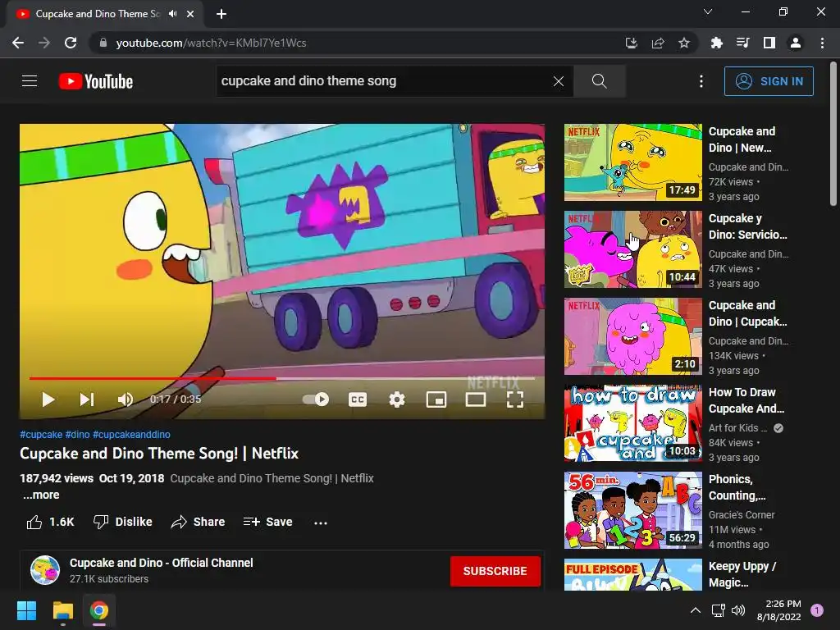Open How To Draw Cupcake And... video title
The width and height of the screenshot is (840, 630).
[746, 400]
